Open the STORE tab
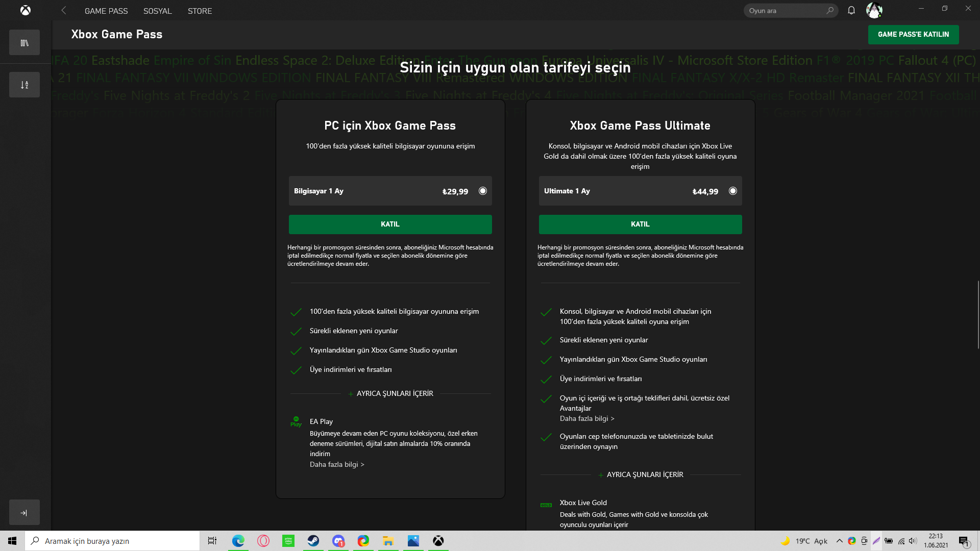This screenshot has width=980, height=551. 200,11
